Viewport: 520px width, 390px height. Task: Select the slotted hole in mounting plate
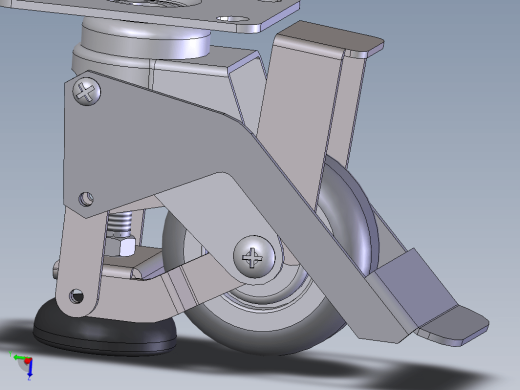click(233, 19)
